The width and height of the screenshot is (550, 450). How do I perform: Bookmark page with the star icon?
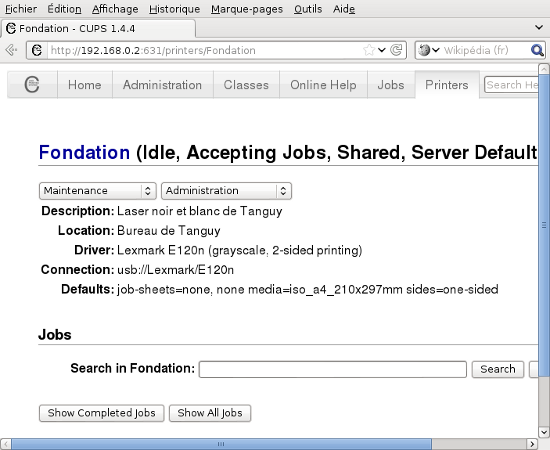tap(369, 50)
